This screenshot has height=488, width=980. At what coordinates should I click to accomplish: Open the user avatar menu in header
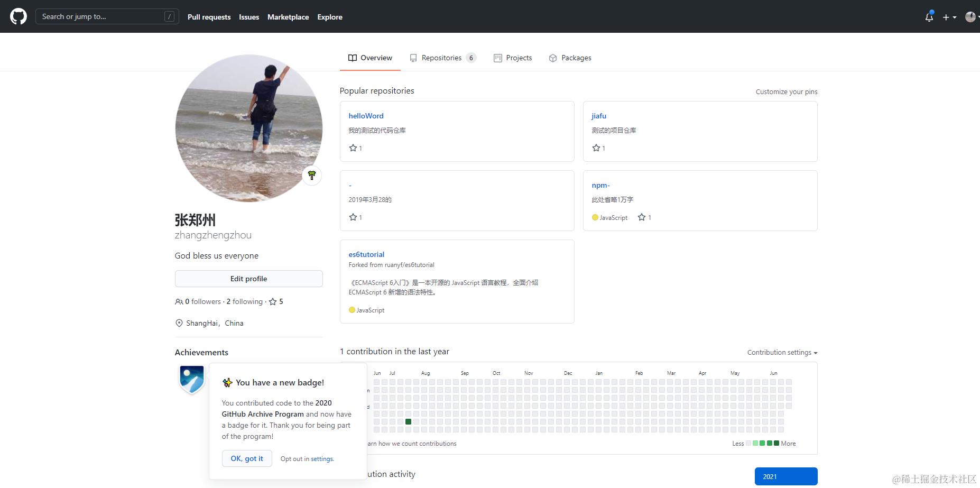(970, 17)
